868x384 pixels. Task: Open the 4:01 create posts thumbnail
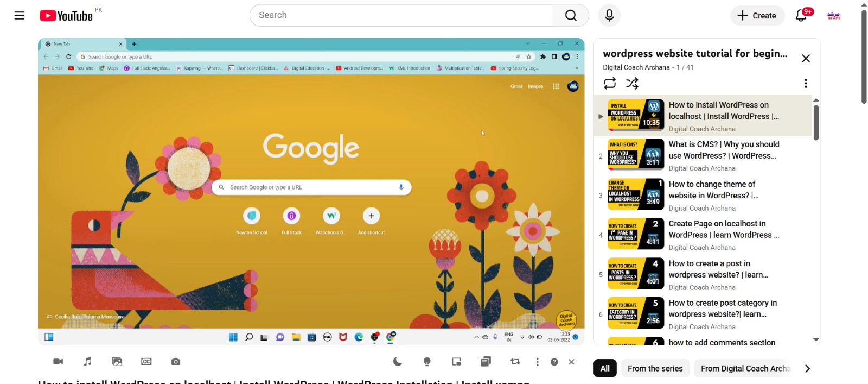coord(636,273)
